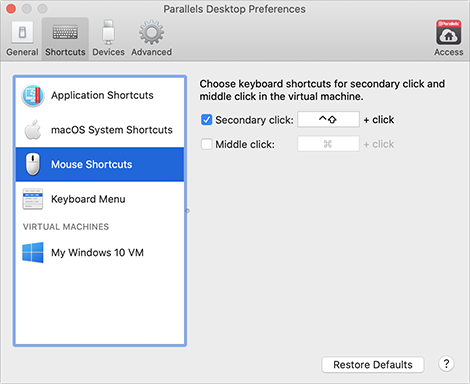Select Keyboard Menu in the list
This screenshot has height=384, width=470.
pyautogui.click(x=100, y=199)
